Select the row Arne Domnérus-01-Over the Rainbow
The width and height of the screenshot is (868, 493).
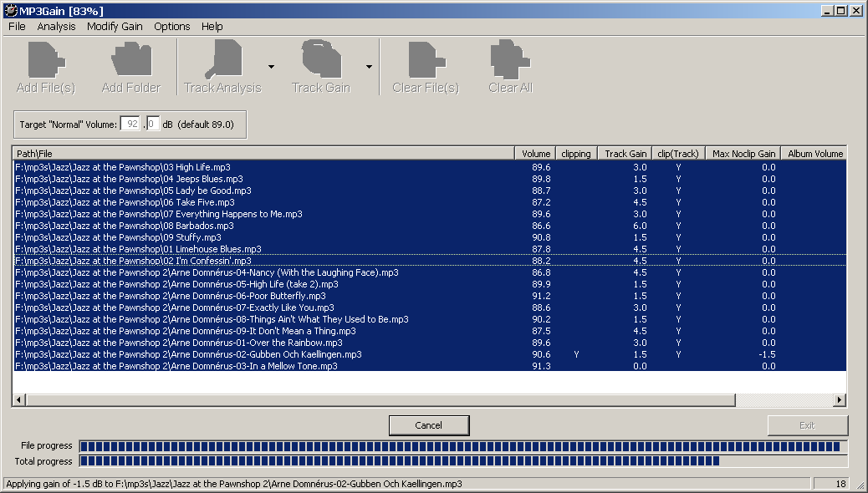click(430, 343)
